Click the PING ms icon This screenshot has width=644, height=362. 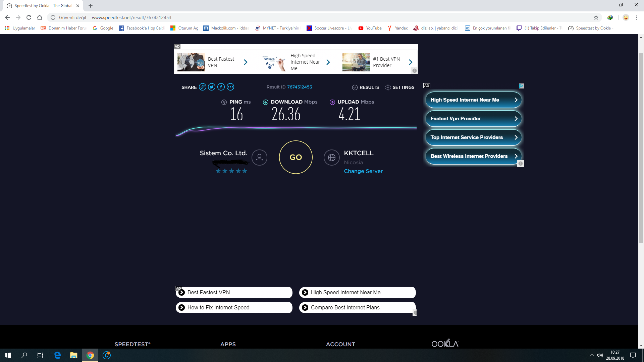click(x=224, y=102)
